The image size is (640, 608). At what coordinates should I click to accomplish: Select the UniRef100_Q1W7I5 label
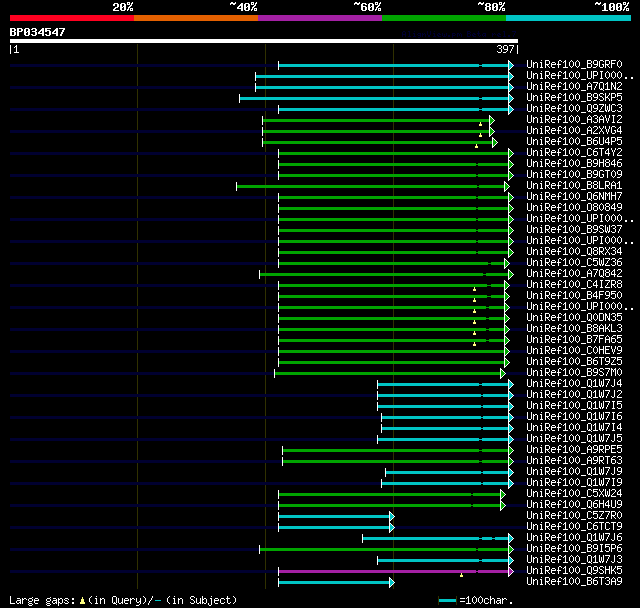click(574, 406)
